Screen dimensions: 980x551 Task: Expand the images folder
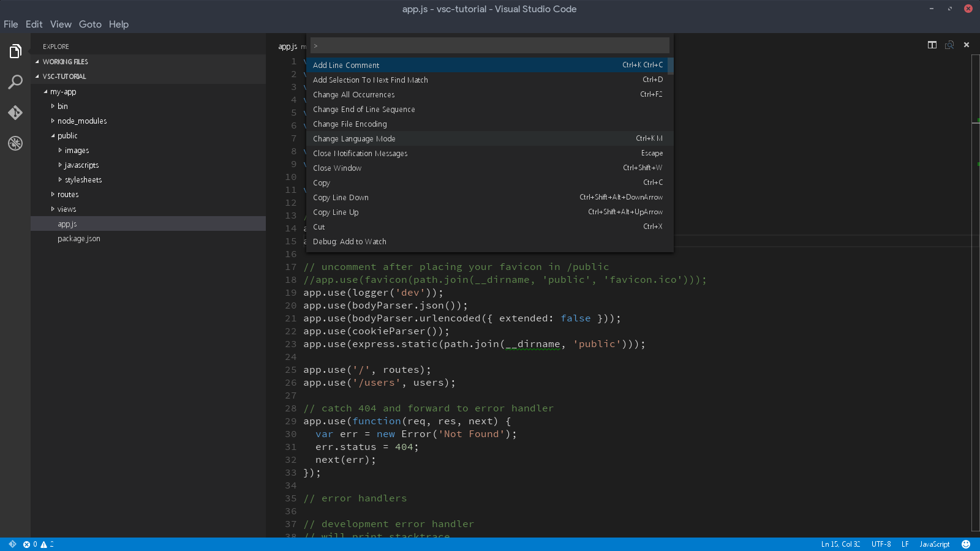[148, 151]
